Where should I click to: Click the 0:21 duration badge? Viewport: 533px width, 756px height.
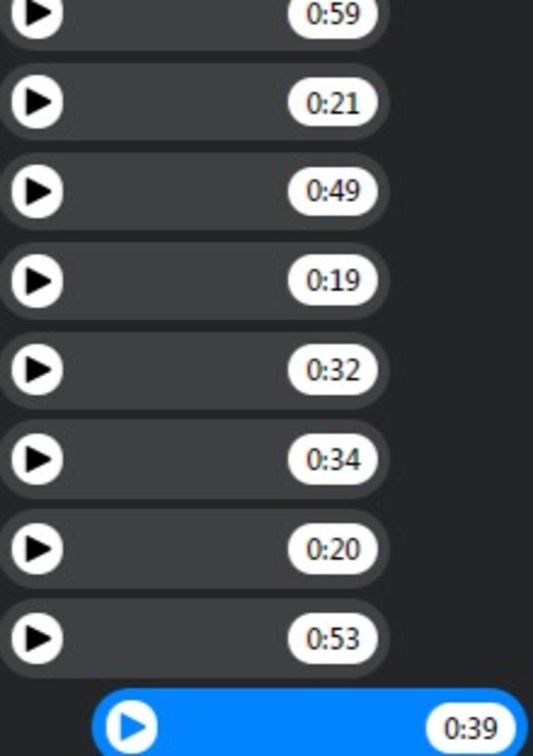(x=333, y=103)
